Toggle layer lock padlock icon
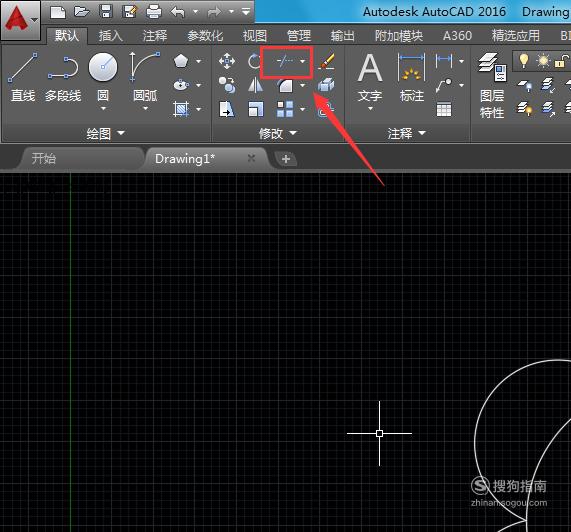This screenshot has width=571, height=532. coord(562,60)
